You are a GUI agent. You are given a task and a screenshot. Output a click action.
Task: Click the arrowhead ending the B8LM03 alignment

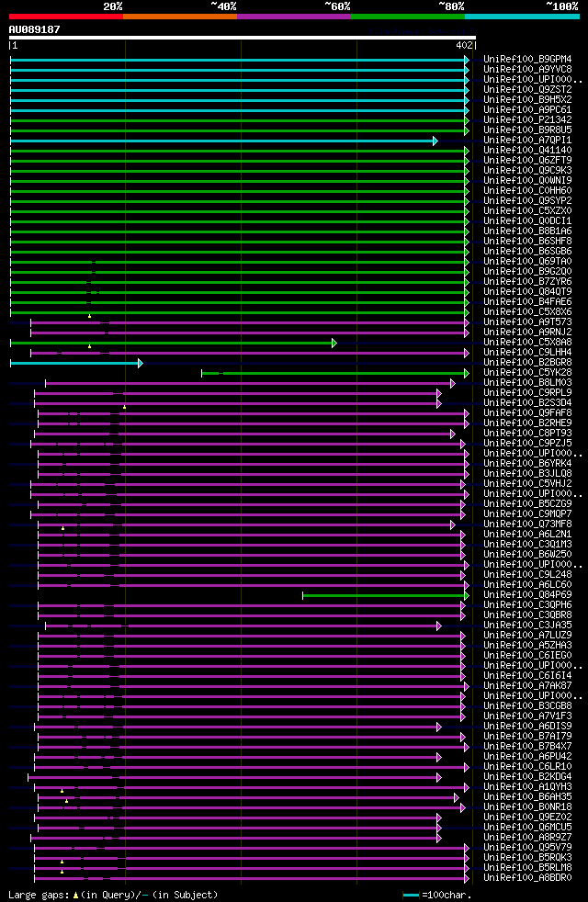pyautogui.click(x=453, y=384)
